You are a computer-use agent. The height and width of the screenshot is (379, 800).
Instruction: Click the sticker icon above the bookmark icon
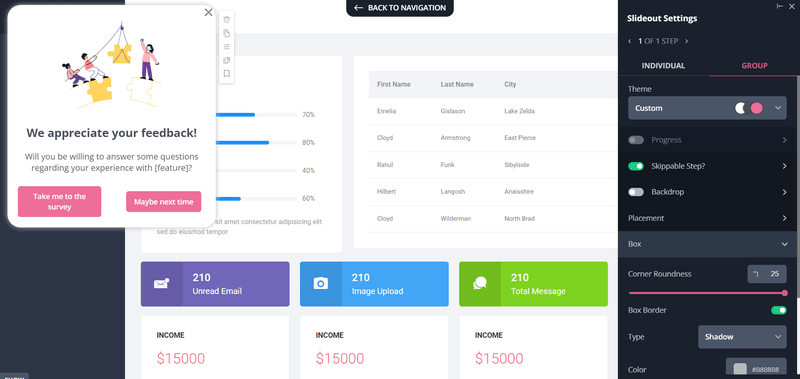227,60
